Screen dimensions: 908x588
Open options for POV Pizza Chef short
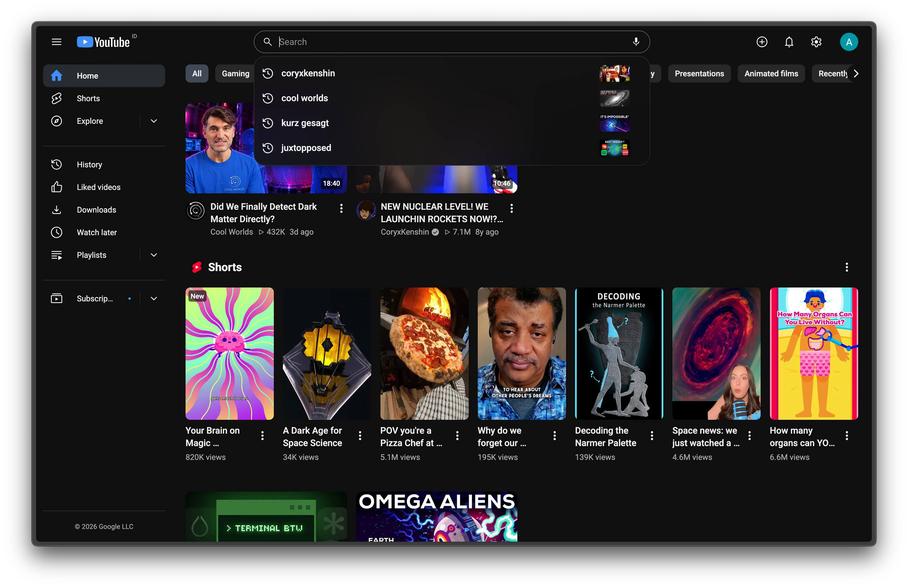click(457, 435)
